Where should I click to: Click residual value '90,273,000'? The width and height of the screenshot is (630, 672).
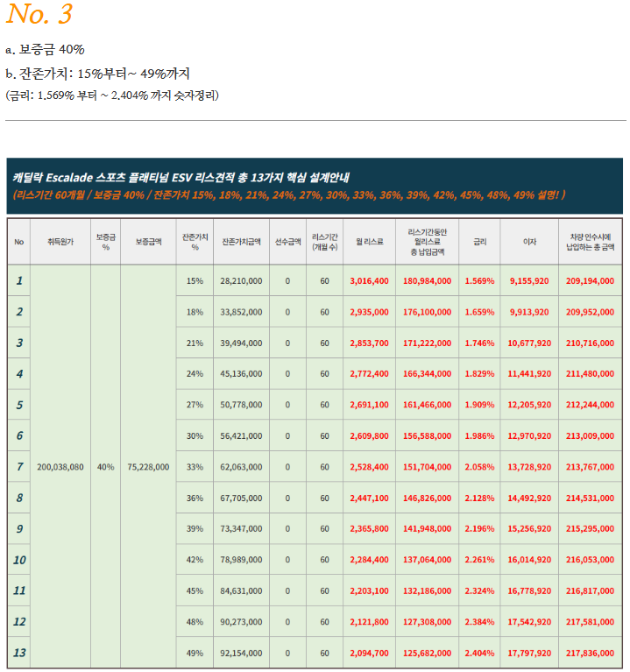[x=241, y=622]
